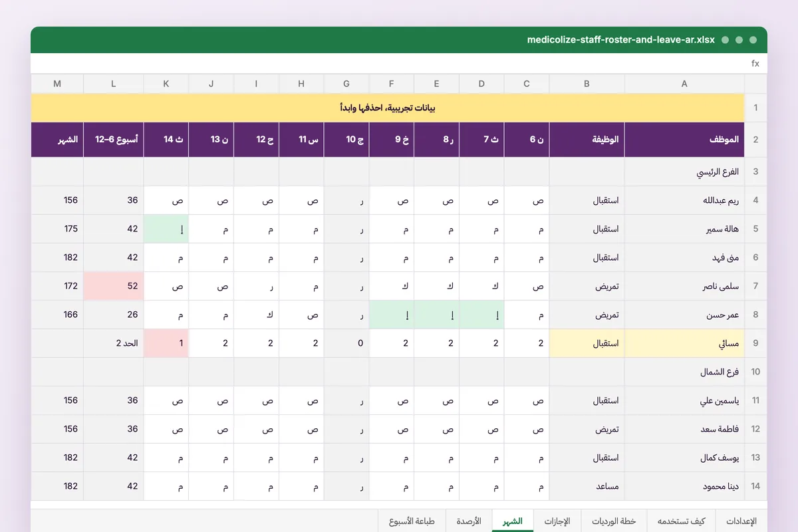Select row 9 header
798x532 pixels.
pyautogui.click(x=755, y=343)
